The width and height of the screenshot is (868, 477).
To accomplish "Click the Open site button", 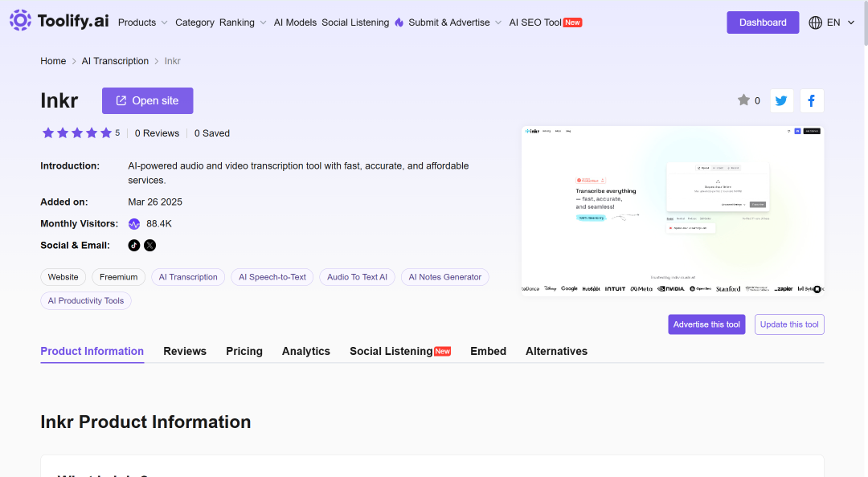I will 147,100.
